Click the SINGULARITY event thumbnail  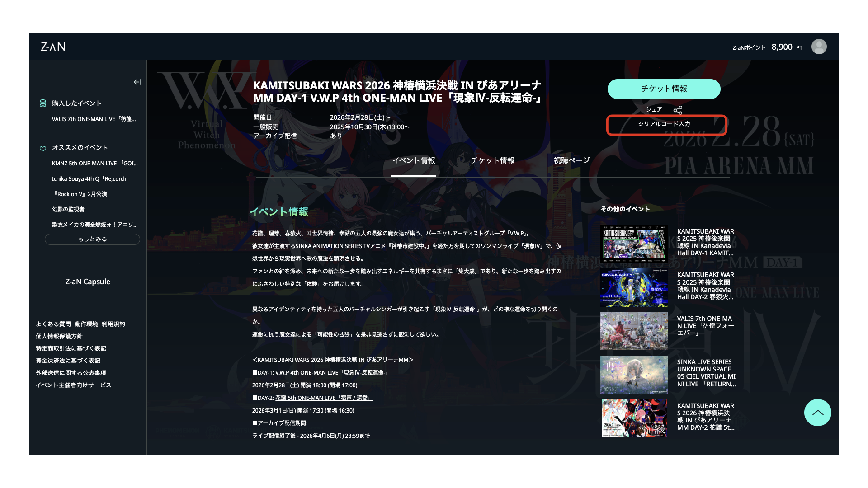[634, 287]
